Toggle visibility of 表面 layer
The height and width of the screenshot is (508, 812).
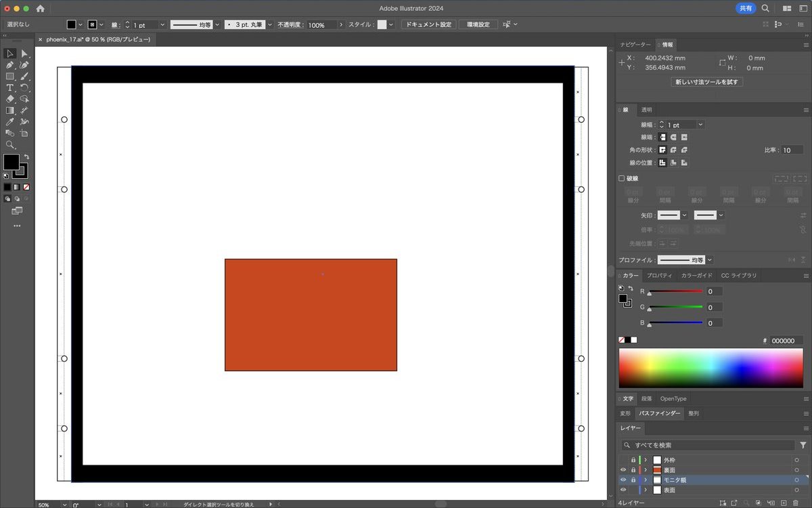[623, 490]
